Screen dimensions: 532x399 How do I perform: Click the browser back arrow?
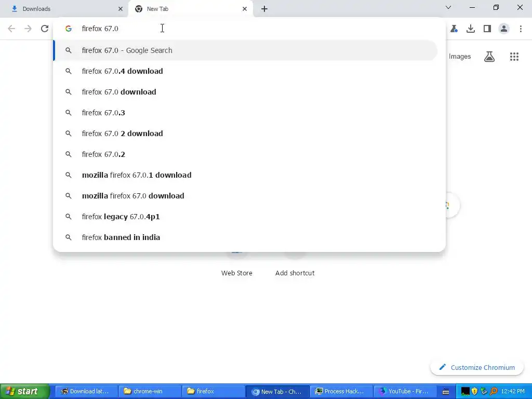click(11, 29)
